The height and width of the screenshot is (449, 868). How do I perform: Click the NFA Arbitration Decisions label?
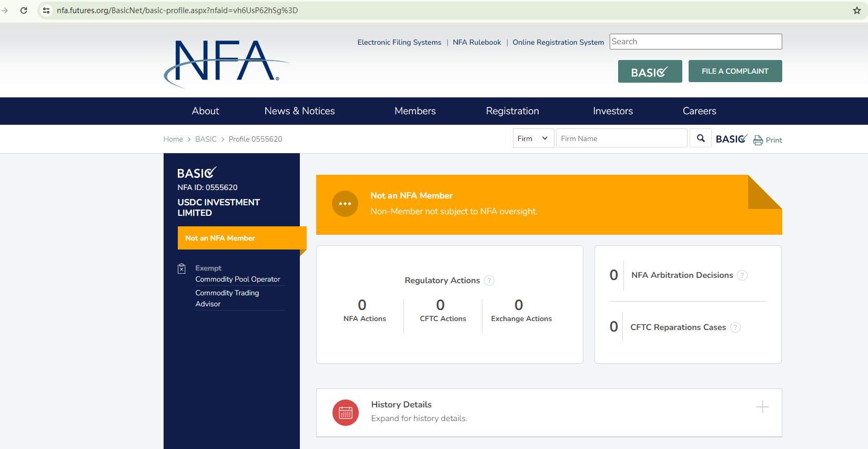tap(682, 275)
